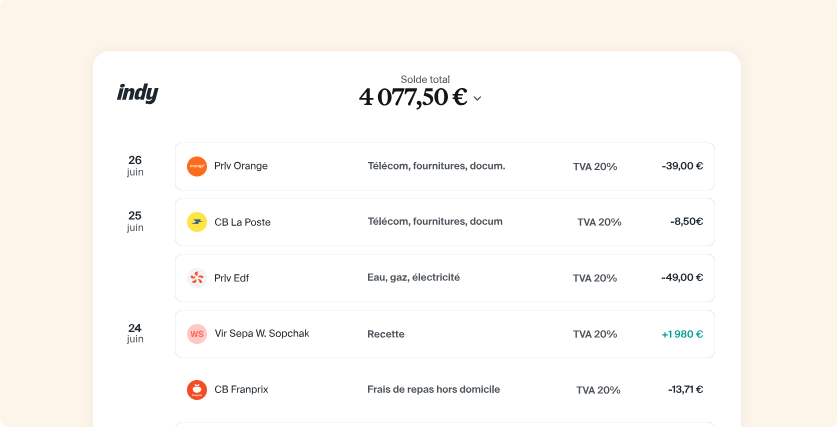Click the Orange merchant icon
Image resolution: width=837 pixels, height=427 pixels.
click(197, 167)
